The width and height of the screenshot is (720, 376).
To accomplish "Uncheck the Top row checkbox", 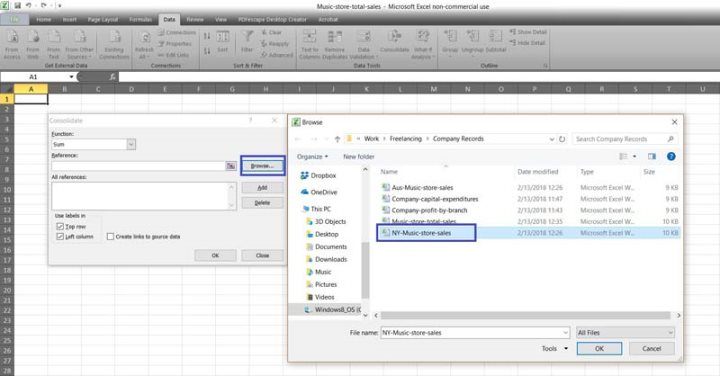I will (60, 226).
